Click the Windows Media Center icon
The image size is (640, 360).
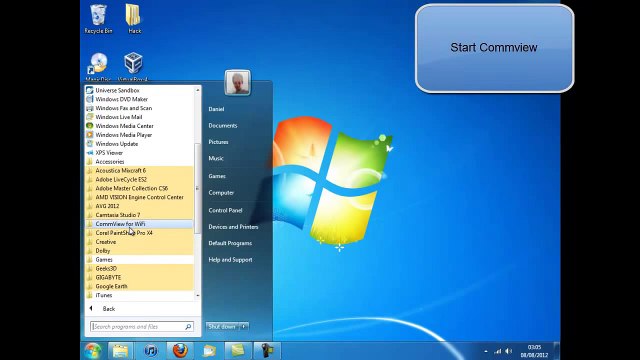tap(90, 126)
